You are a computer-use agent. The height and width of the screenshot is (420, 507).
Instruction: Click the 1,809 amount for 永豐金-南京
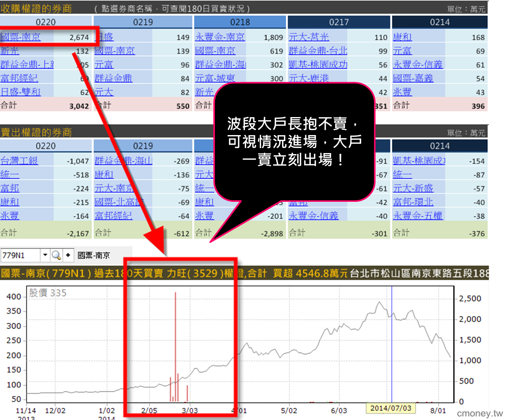pyautogui.click(x=273, y=38)
